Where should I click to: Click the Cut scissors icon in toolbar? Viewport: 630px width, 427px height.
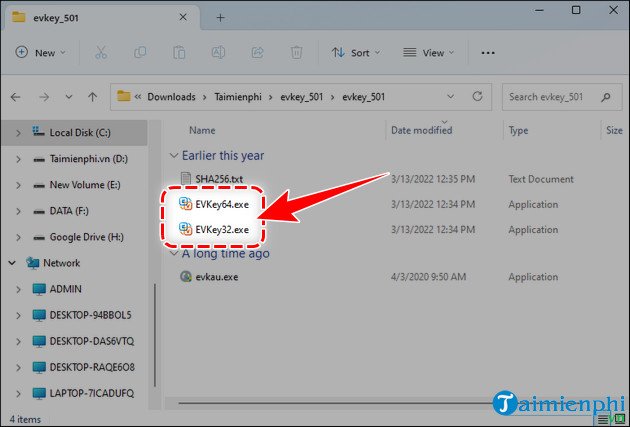click(101, 53)
